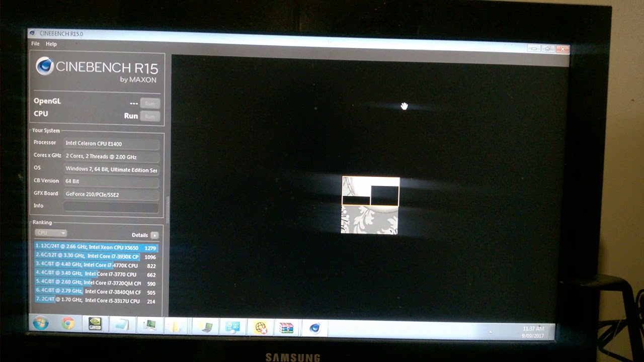This screenshot has height=362, width=644.
Task: Click the GFX Board GeForce 210 field
Action: [x=112, y=194]
